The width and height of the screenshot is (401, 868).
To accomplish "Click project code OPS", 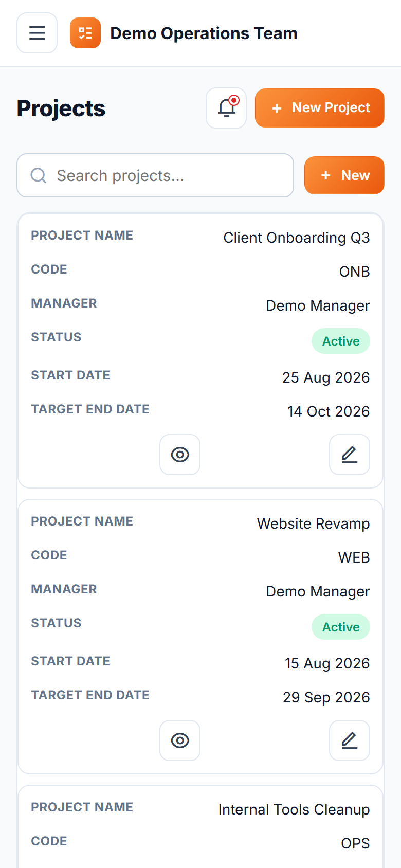I will click(x=356, y=843).
